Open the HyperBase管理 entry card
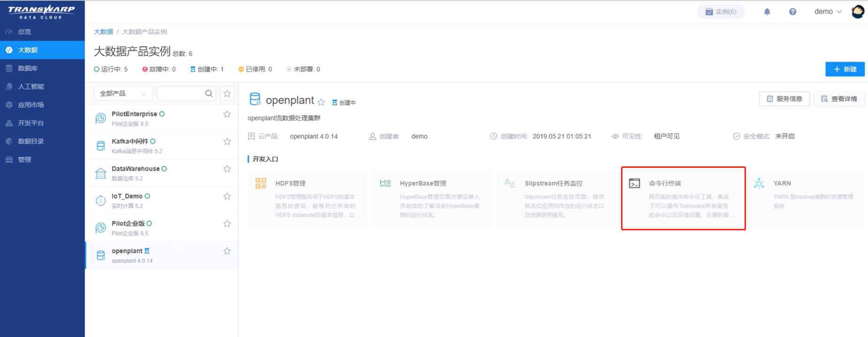This screenshot has height=337, width=868. 432,199
